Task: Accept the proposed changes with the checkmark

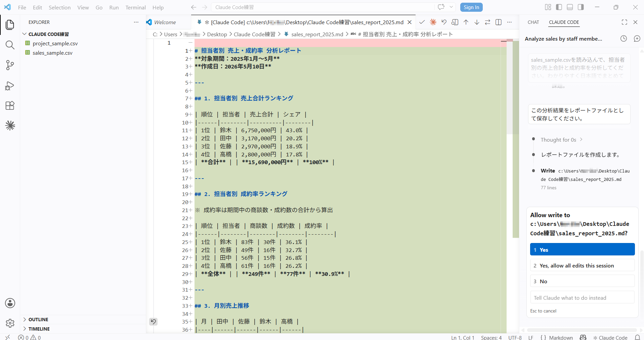Action: coord(422,22)
